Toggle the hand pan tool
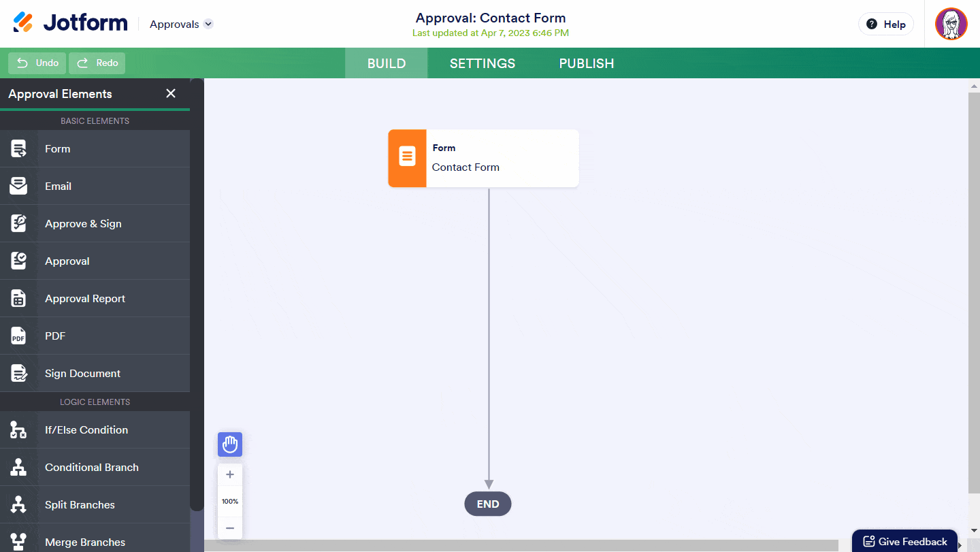Screen dimensions: 980x552 tap(230, 444)
